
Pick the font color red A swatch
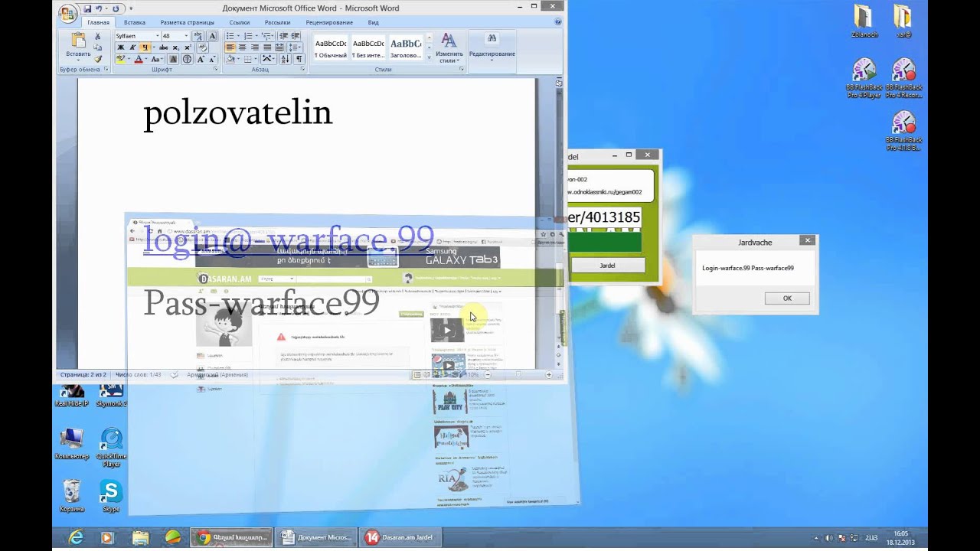pyautogui.click(x=139, y=59)
